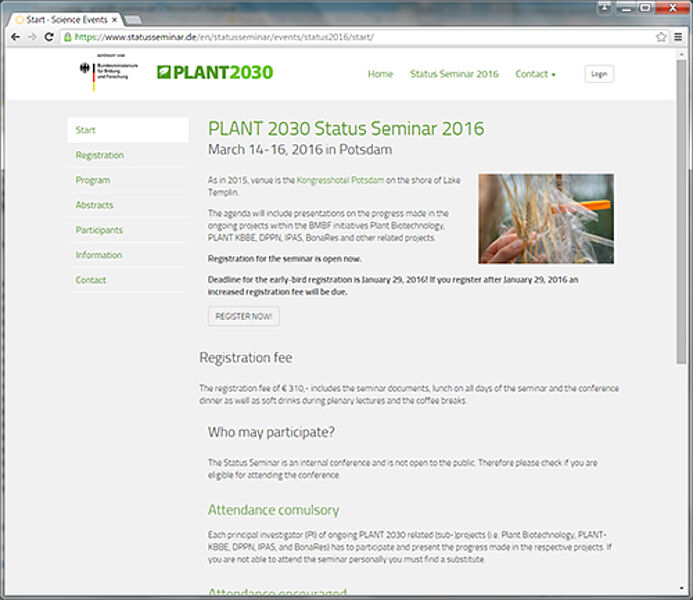
Task: Open a new browser tab
Action: tap(133, 20)
